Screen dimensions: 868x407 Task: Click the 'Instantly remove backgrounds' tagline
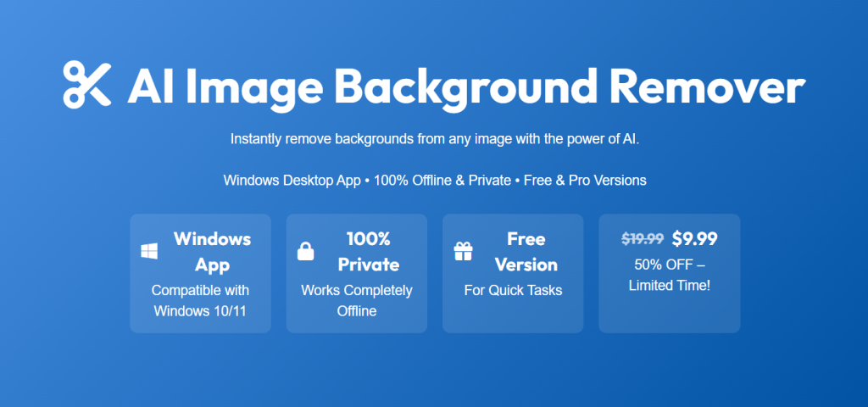click(x=435, y=139)
